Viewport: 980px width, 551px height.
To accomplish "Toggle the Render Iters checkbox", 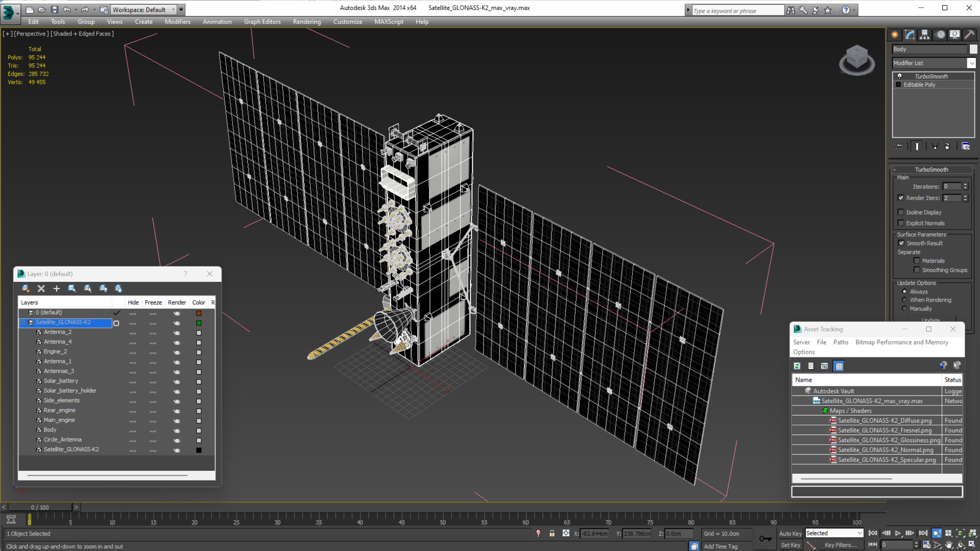I will coord(901,198).
